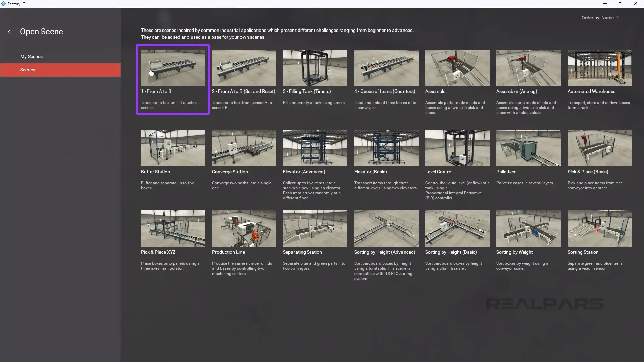Open the Sorting Station scene thumbnail
Image resolution: width=644 pixels, height=362 pixels.
pyautogui.click(x=599, y=229)
